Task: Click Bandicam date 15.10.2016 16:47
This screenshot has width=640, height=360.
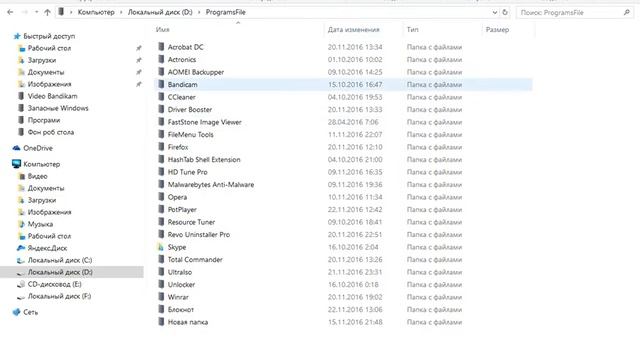Action: (355, 84)
